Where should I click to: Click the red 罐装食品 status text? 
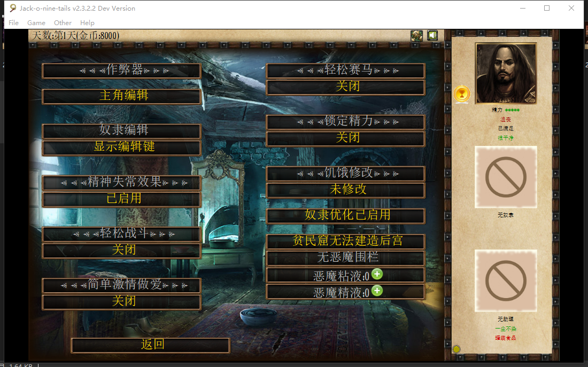506,338
